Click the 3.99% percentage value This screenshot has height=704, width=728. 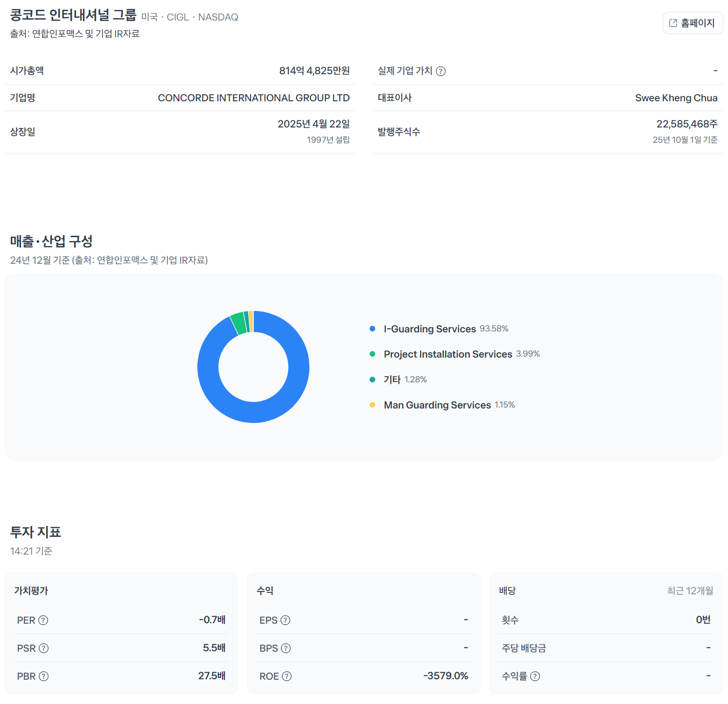528,354
